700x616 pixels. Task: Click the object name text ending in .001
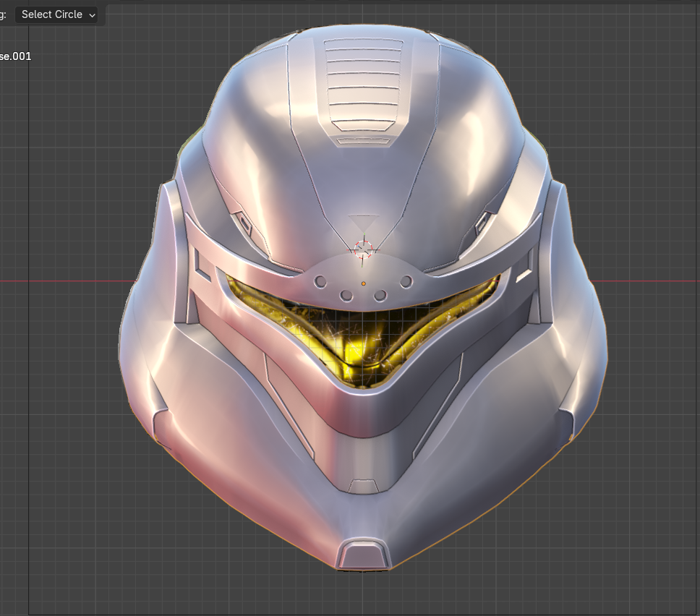(x=15, y=56)
